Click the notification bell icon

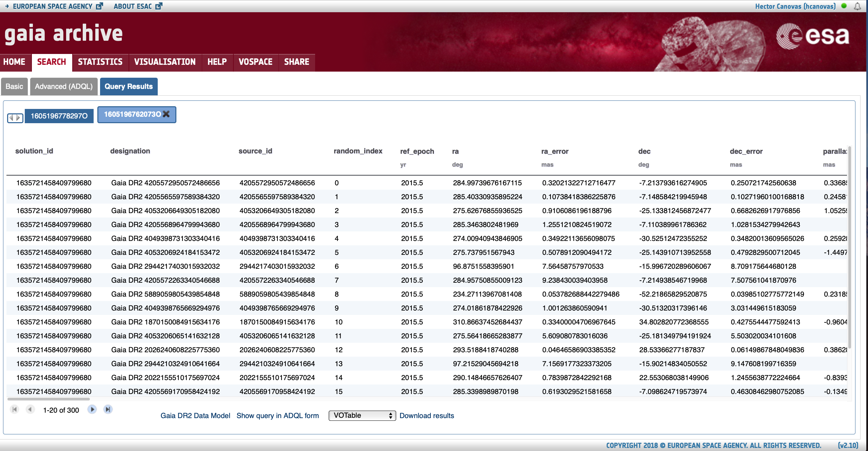click(857, 6)
